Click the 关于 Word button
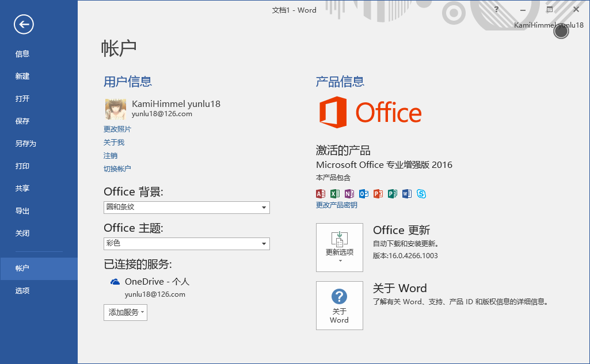The width and height of the screenshot is (590, 364). (x=340, y=305)
